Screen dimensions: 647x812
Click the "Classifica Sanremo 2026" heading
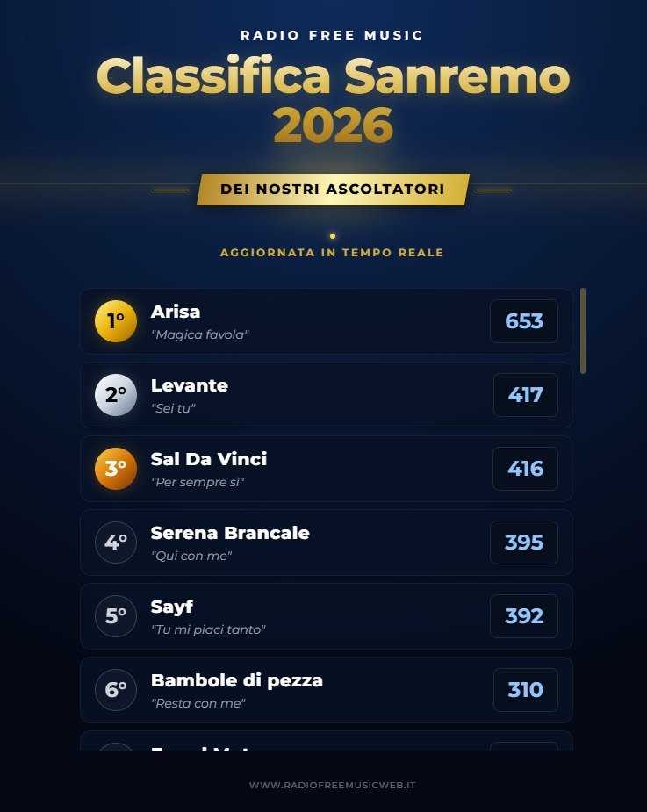(333, 100)
